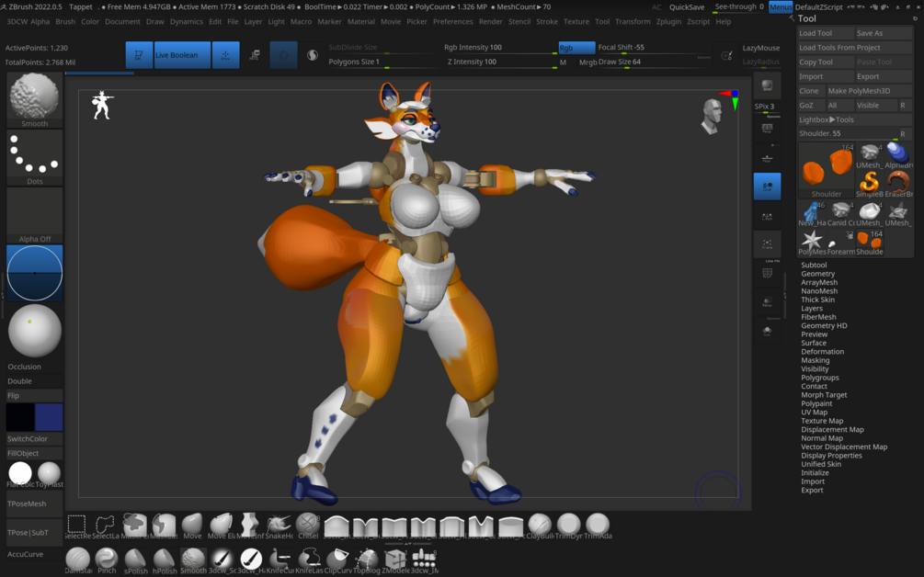Viewport: 924px width, 577px height.
Task: Choose the KnifeLasso brush
Action: point(309,560)
